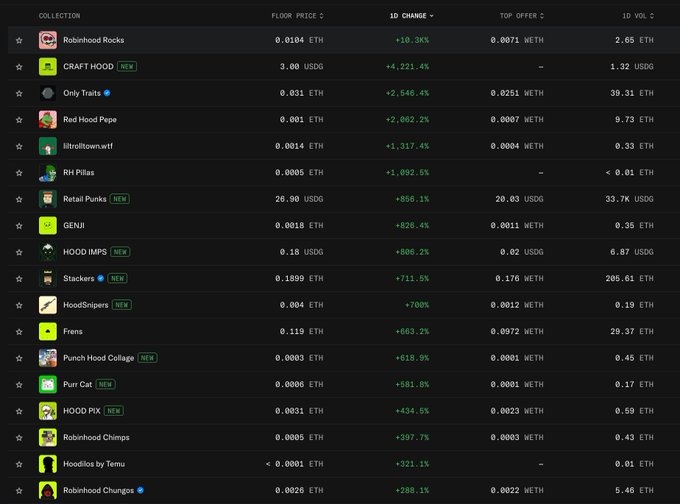Open the Hoodilos by Temu icon
Viewport: 680px width, 504px height.
coord(48,464)
